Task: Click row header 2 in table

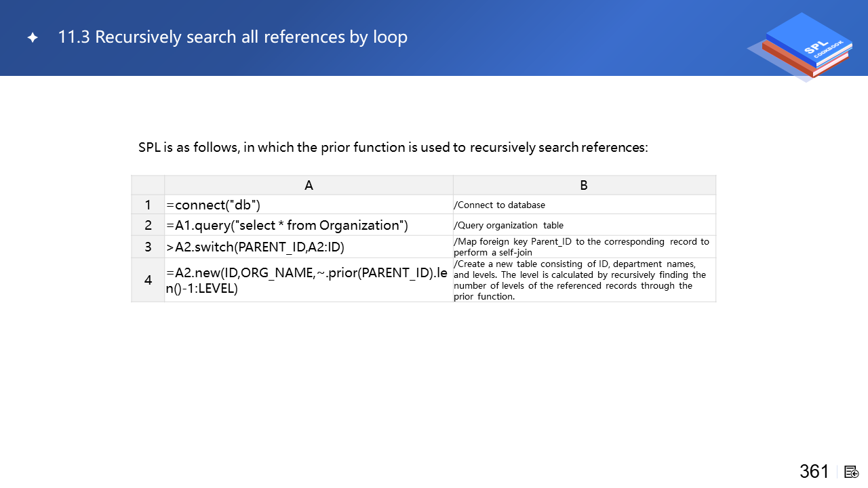Action: point(148,225)
